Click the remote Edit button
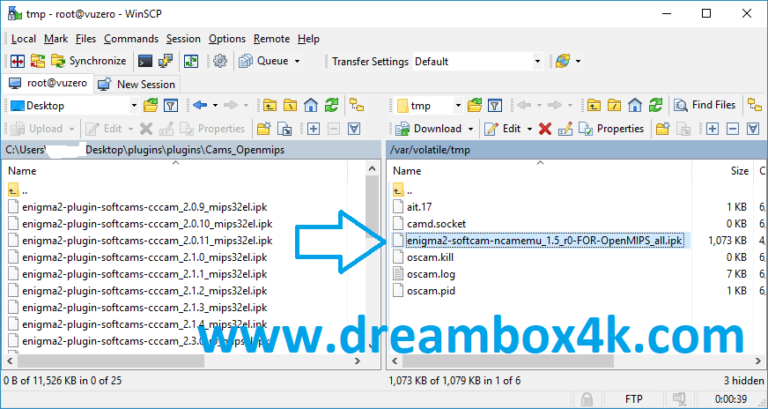The image size is (768, 409). click(503, 129)
